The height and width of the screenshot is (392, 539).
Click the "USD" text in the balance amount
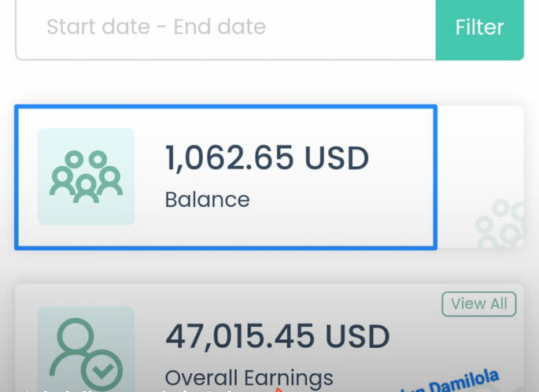336,159
